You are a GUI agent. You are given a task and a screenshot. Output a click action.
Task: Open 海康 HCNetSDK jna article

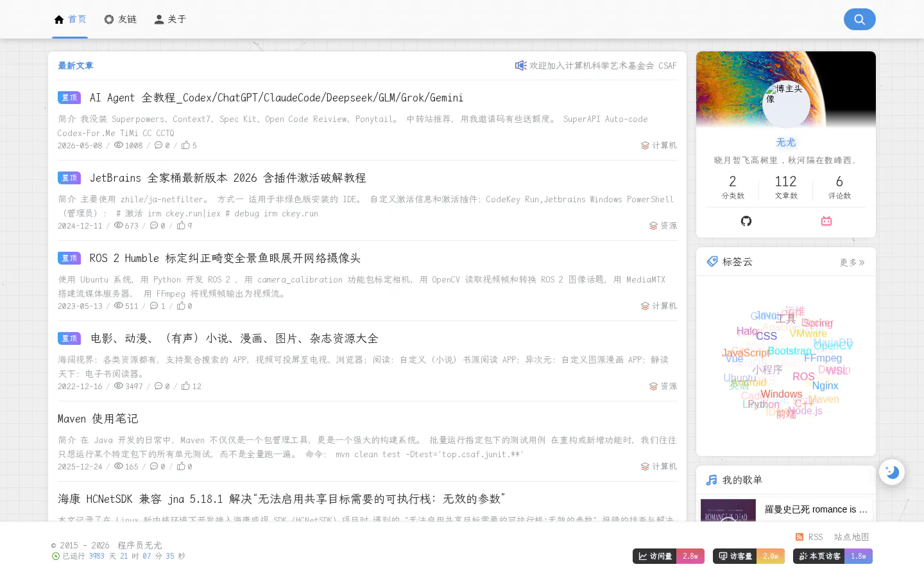coord(282,499)
